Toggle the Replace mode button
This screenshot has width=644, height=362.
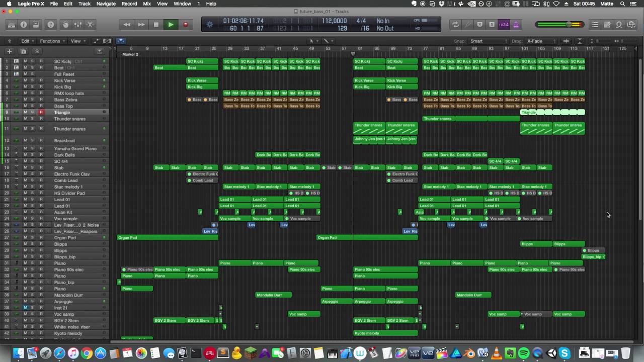[480, 24]
